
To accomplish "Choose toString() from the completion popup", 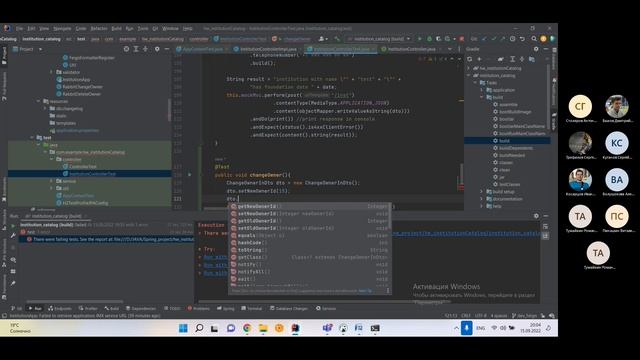I will pyautogui.click(x=309, y=250).
